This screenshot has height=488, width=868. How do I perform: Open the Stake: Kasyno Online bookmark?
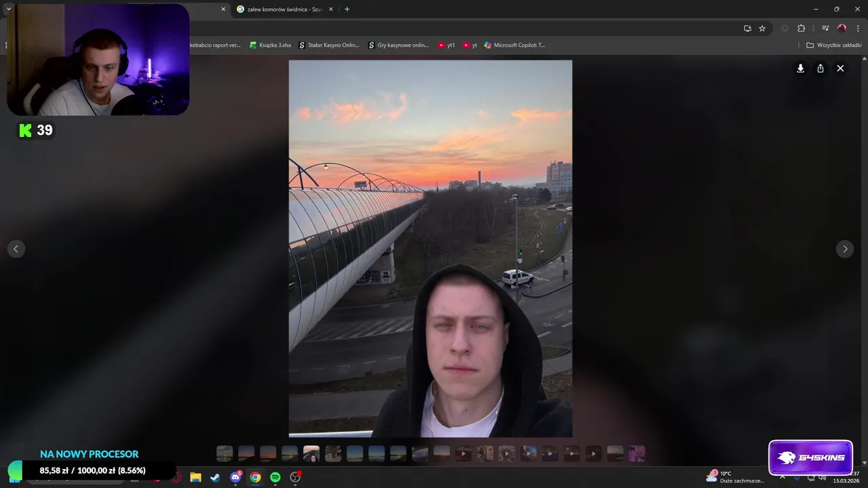pos(329,45)
